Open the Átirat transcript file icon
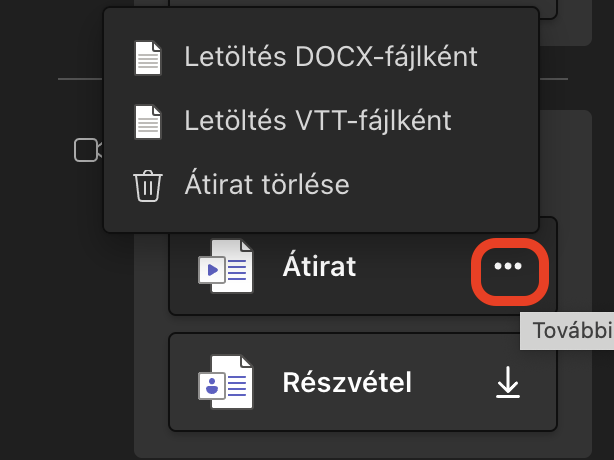Viewport: 614px width, 460px height. coord(226,266)
